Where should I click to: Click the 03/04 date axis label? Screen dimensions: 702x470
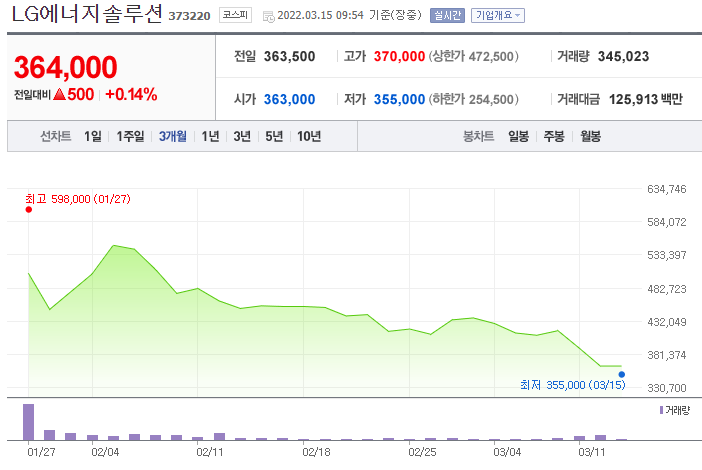tap(507, 452)
